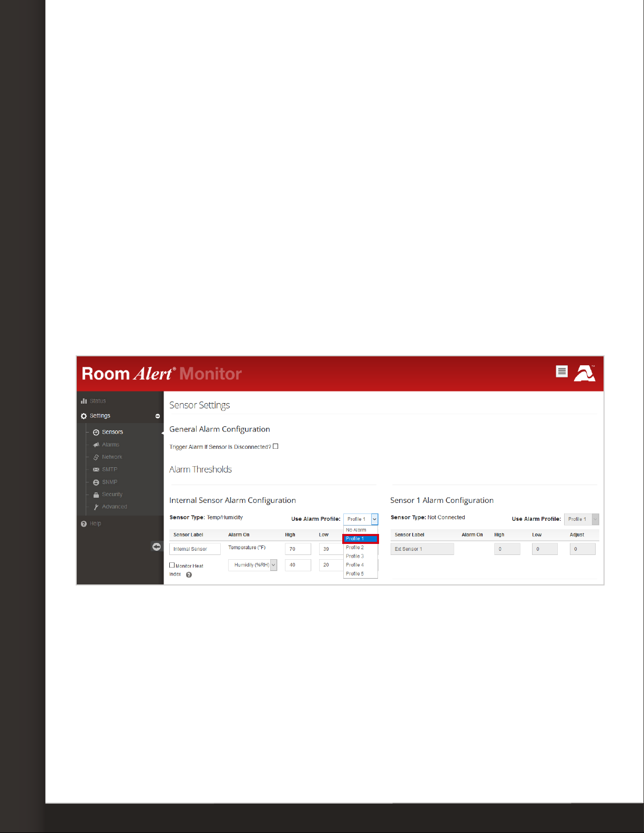Click the Sensor 1 Alarm Configuration heading

pos(442,500)
